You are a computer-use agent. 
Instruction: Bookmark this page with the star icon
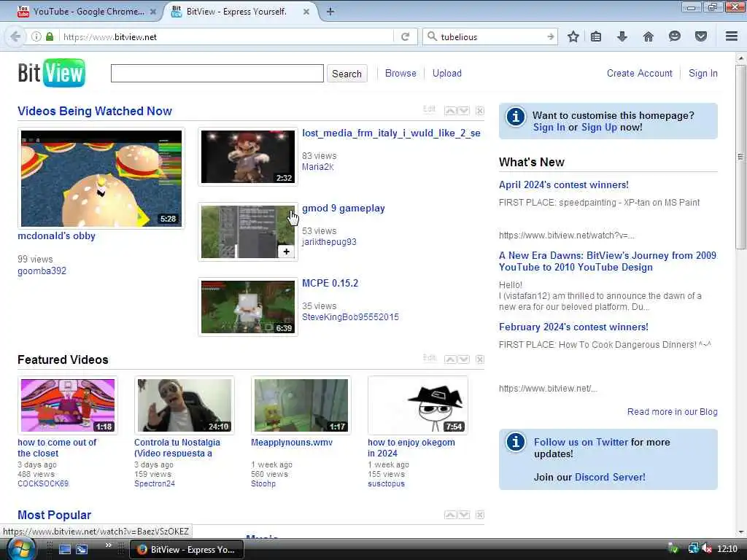[573, 36]
